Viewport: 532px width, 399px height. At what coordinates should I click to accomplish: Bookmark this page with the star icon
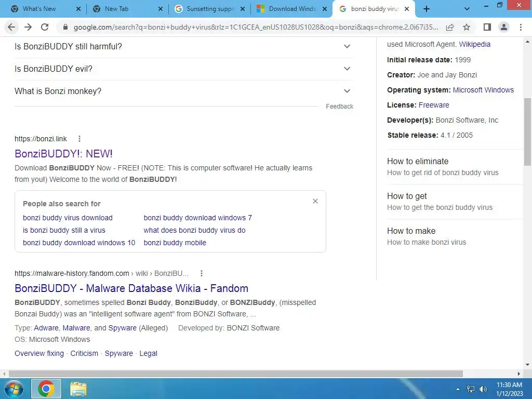click(x=467, y=27)
